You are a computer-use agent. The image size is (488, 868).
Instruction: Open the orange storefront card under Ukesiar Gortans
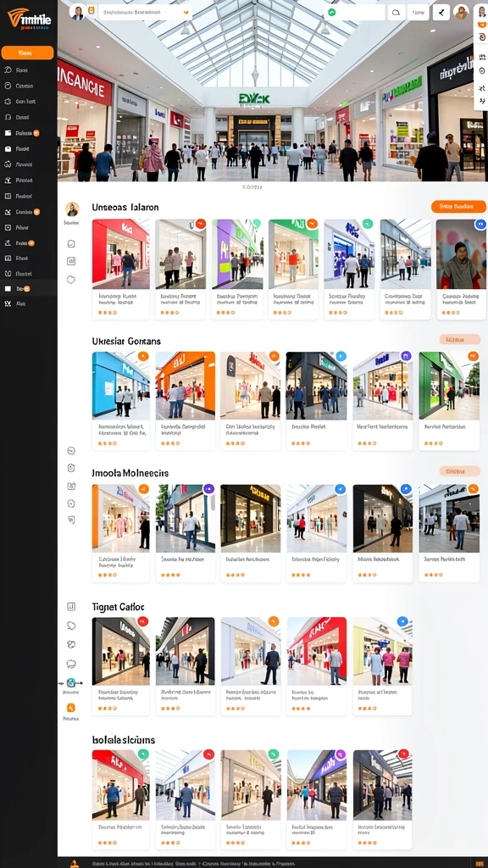click(x=186, y=401)
